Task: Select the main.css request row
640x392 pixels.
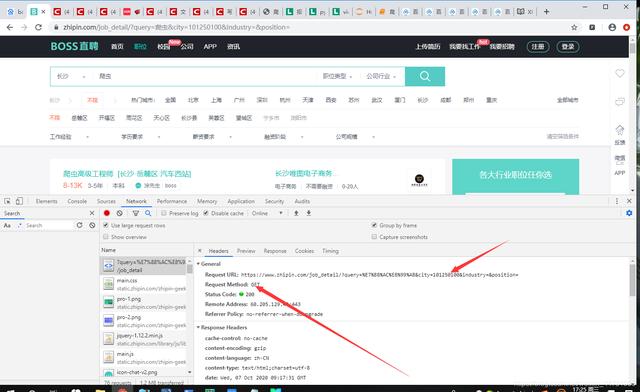Action: coord(144,284)
